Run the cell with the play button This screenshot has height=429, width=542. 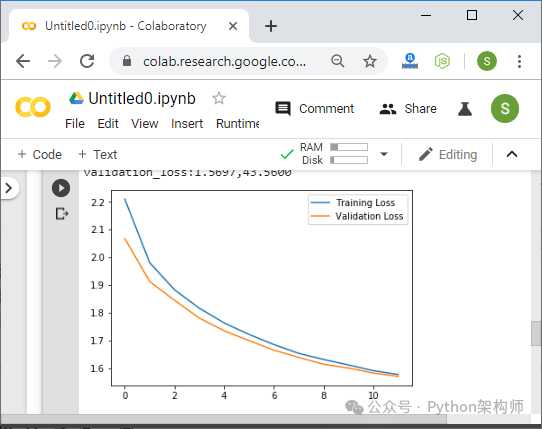(x=61, y=188)
